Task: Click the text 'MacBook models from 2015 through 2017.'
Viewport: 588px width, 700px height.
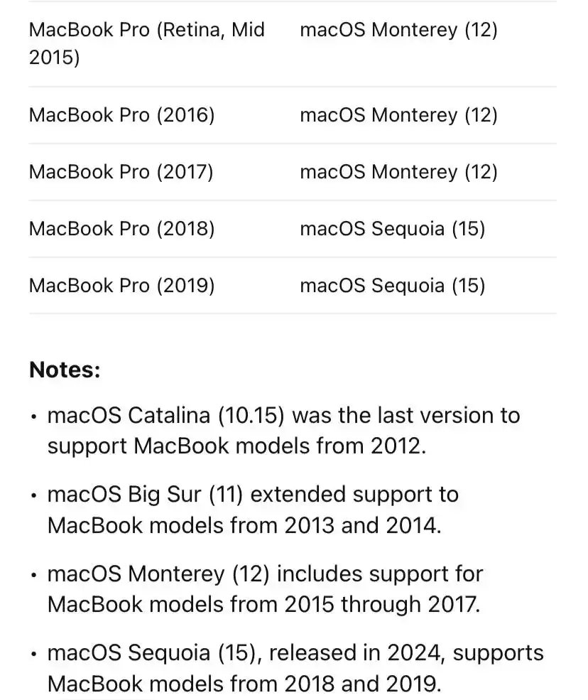Action: 263,605
